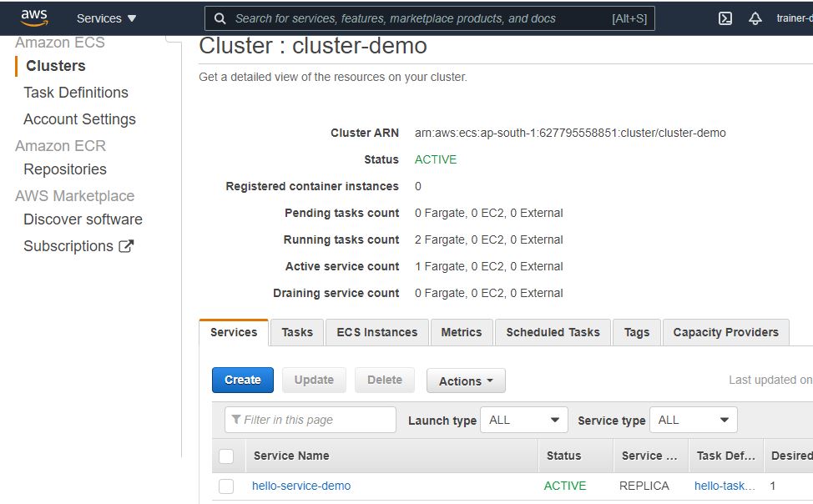Open the Subscriptions external link icon
Image resolution: width=813 pixels, height=504 pixels.
point(125,245)
